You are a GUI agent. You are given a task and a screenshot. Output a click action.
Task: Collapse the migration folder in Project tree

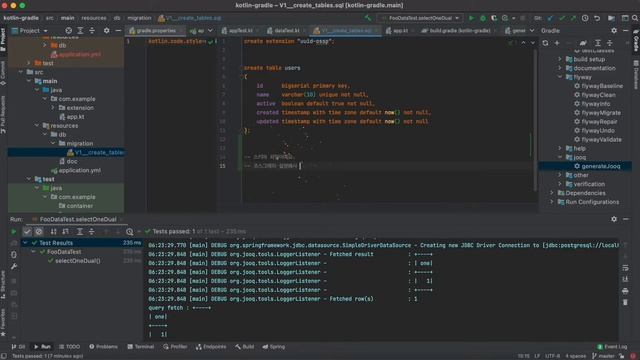click(x=53, y=144)
